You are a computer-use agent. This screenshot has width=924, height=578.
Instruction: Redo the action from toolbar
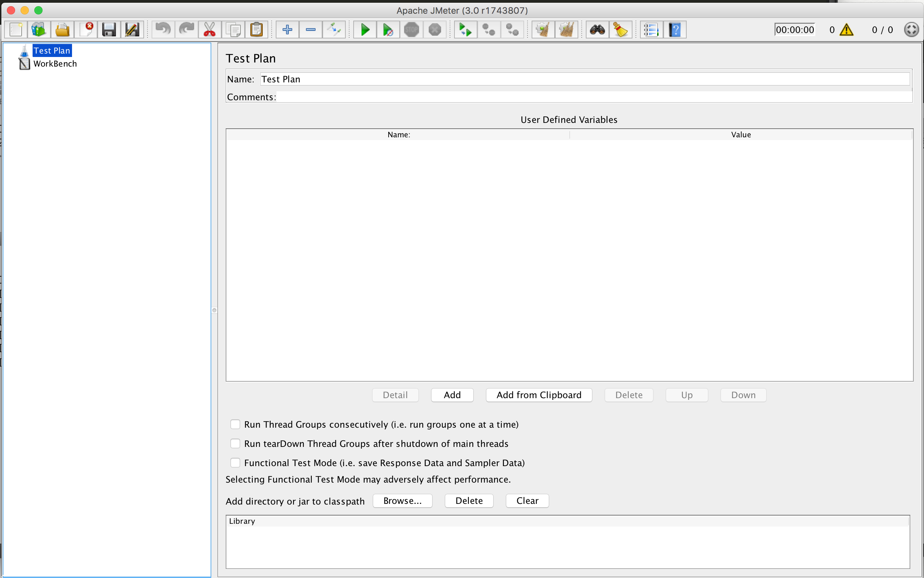186,30
